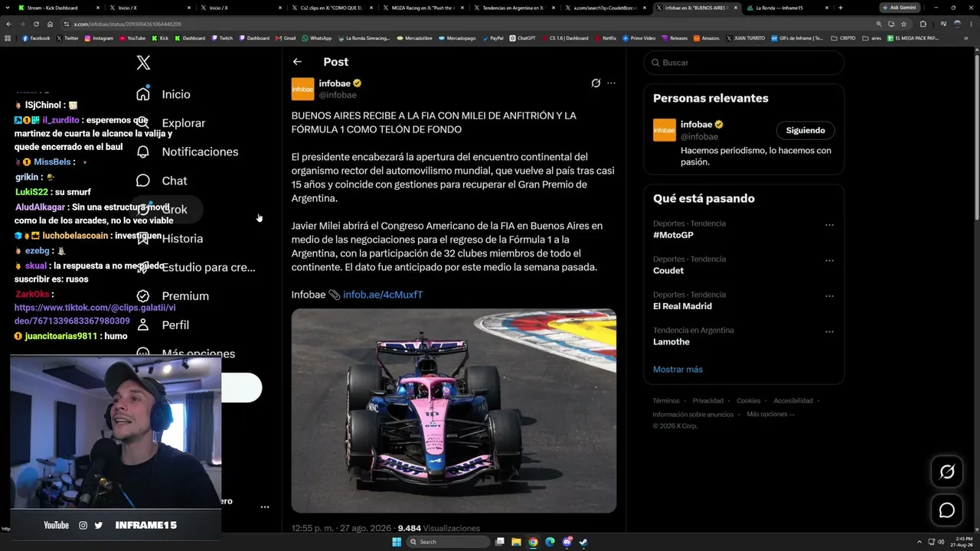The height and width of the screenshot is (551, 980).
Task: Open more options for Lamothe trend
Action: pos(829,332)
